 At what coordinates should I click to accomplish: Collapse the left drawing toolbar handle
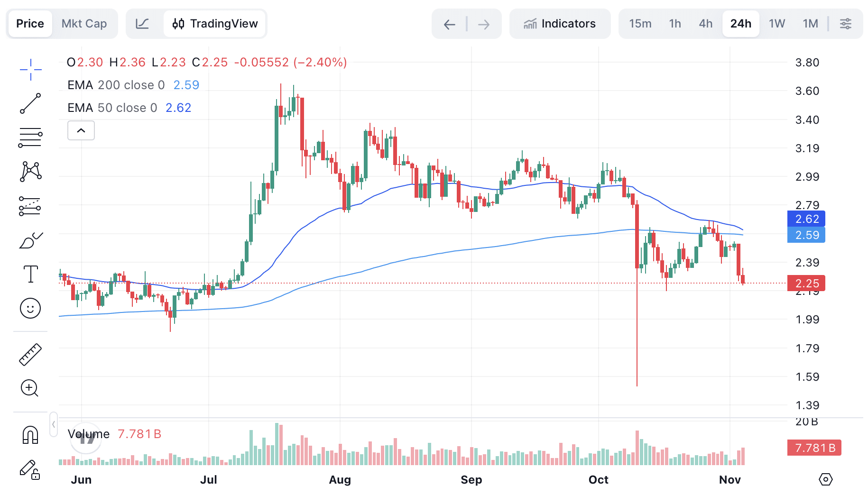point(54,424)
